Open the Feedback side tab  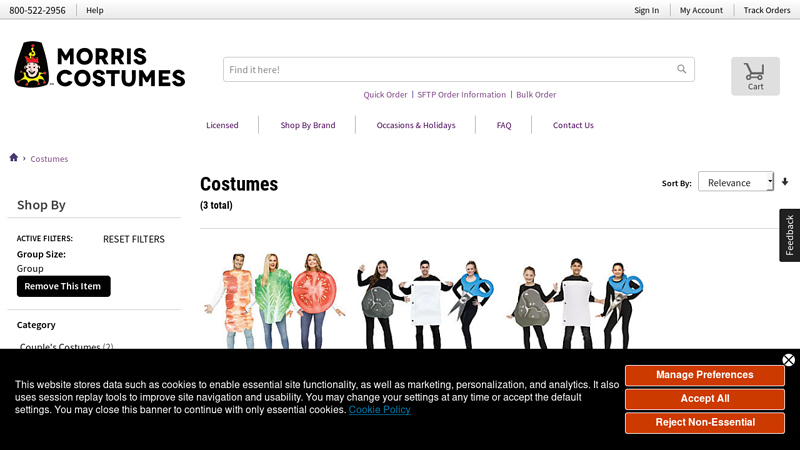click(789, 235)
